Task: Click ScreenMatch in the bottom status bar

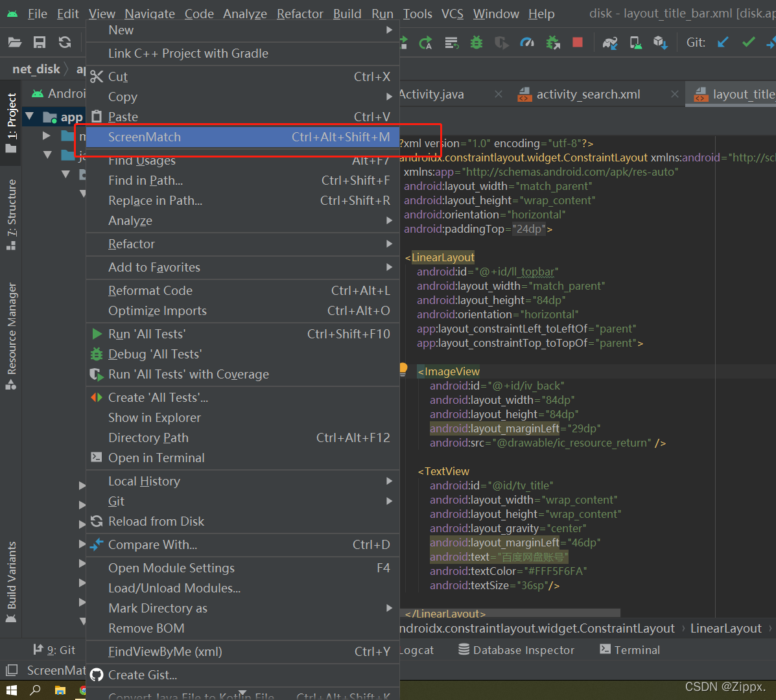Action: (56, 670)
